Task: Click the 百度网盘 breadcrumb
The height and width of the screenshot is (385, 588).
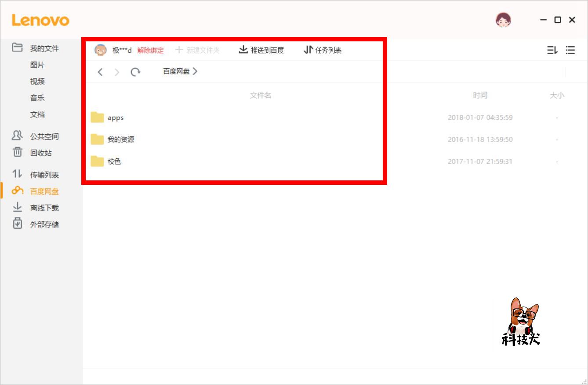Action: [x=176, y=71]
